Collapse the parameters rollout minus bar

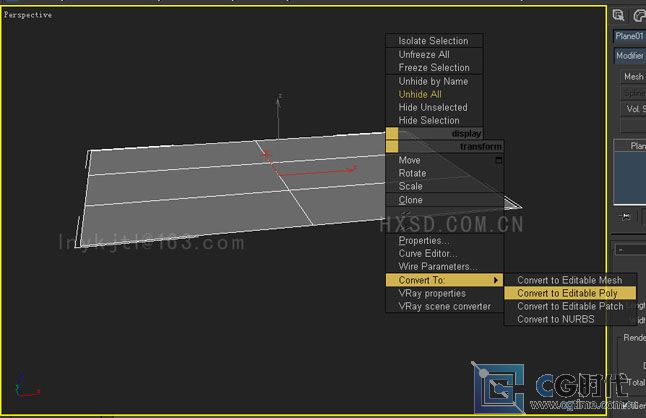tap(630, 250)
